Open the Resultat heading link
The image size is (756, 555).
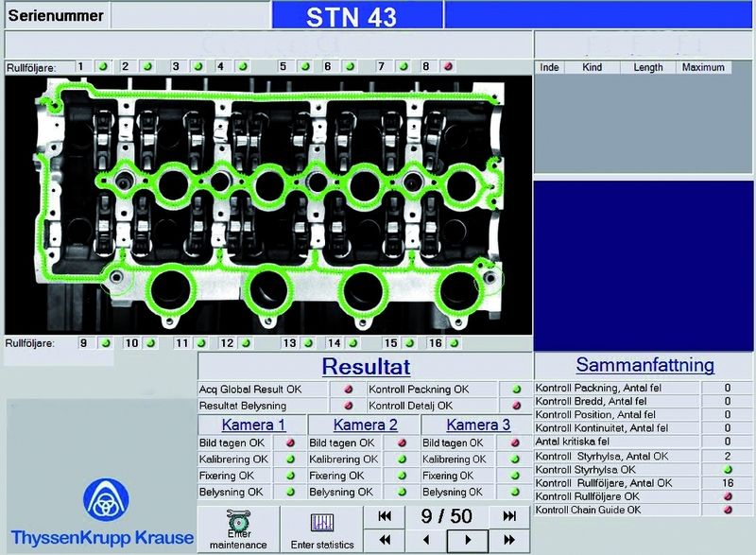pyautogui.click(x=366, y=367)
